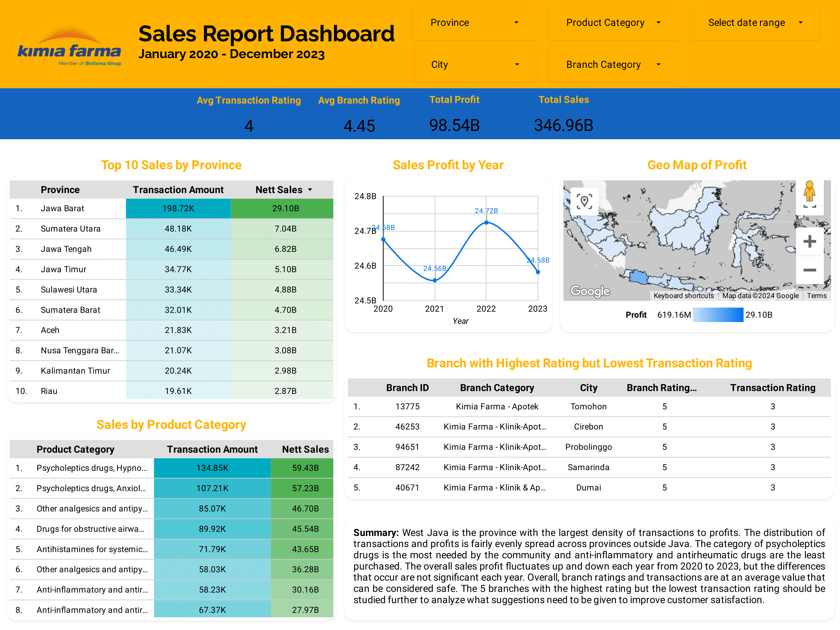This screenshot has width=840, height=630.
Task: Open the Product Category filter dropdown
Action: pyautogui.click(x=613, y=23)
